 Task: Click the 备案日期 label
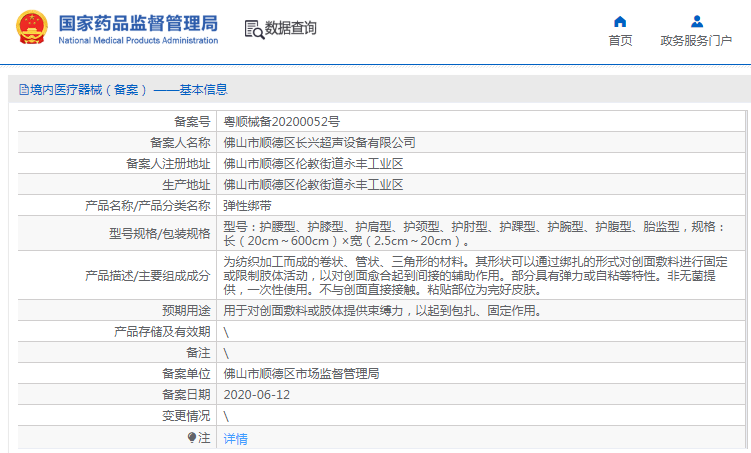point(186,395)
